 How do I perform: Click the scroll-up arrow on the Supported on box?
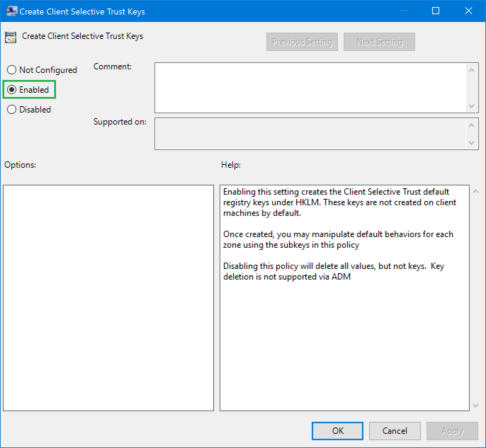[471, 125]
